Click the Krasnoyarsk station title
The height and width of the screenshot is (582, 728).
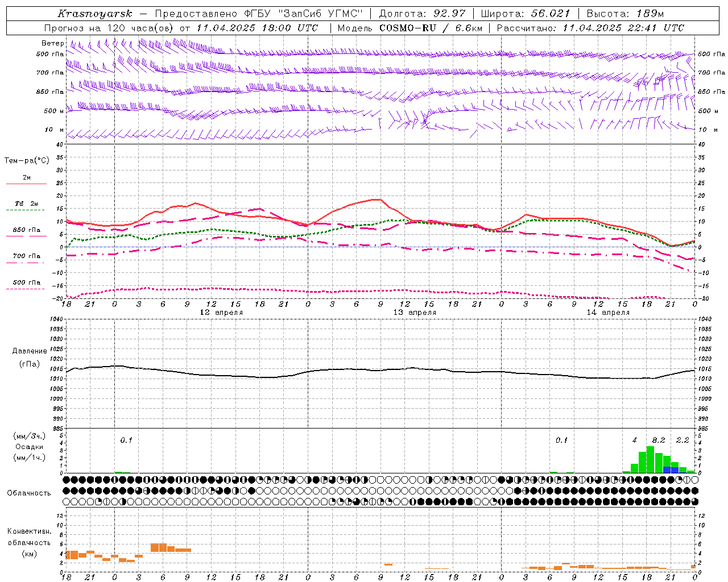pos(94,14)
